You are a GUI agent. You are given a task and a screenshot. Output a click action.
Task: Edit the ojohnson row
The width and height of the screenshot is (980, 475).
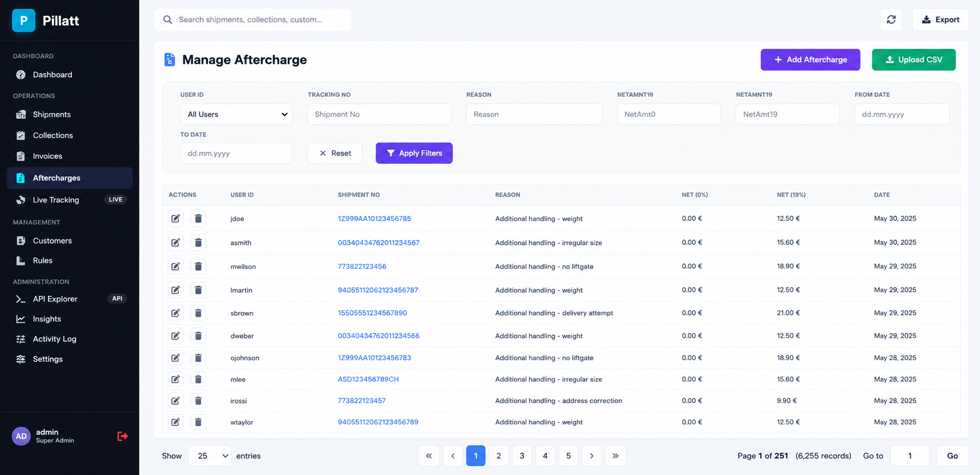pos(175,357)
